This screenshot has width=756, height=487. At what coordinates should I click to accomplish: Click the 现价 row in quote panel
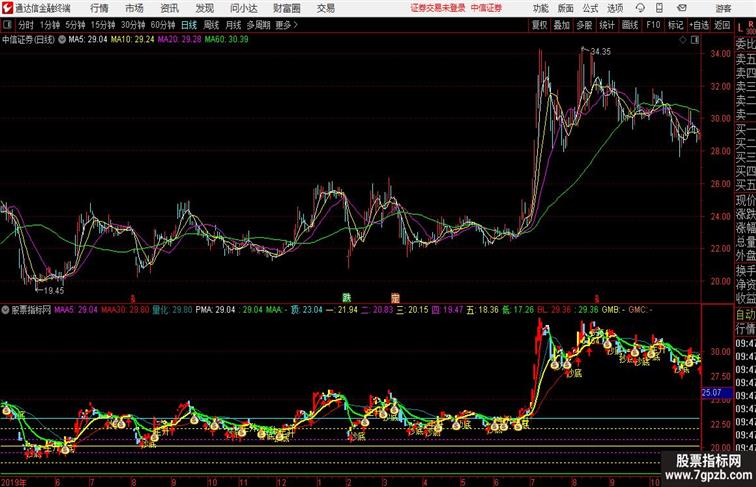point(745,200)
